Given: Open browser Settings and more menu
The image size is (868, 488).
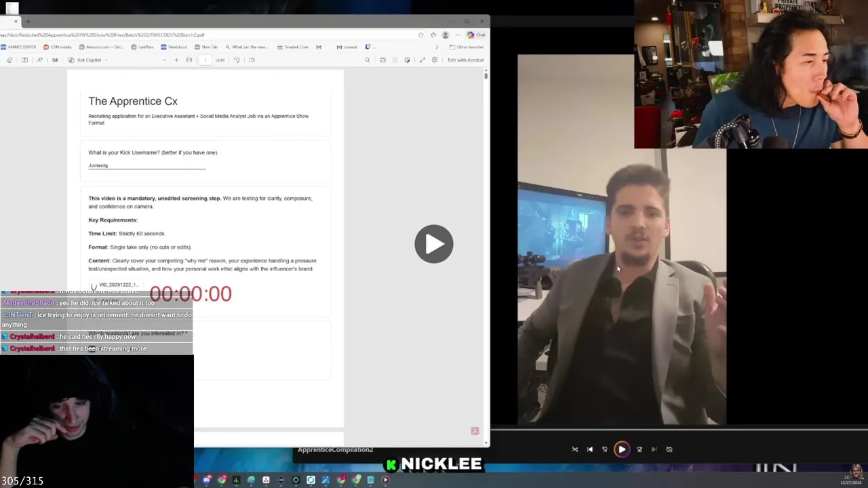Looking at the screenshot, I should (458, 35).
